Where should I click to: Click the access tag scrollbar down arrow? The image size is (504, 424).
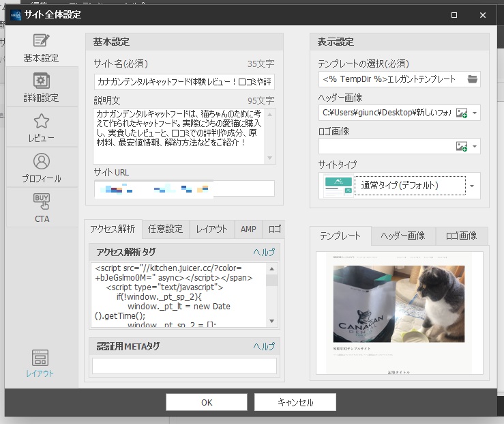pos(272,321)
